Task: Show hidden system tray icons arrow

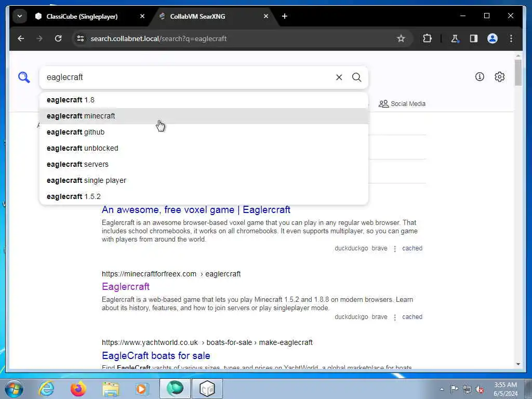Action: pos(442,389)
